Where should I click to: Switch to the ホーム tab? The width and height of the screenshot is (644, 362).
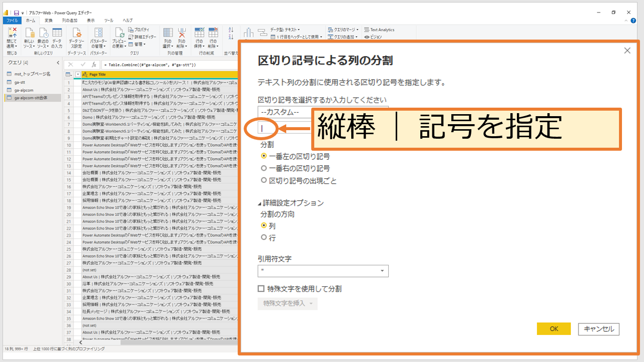pos(31,21)
